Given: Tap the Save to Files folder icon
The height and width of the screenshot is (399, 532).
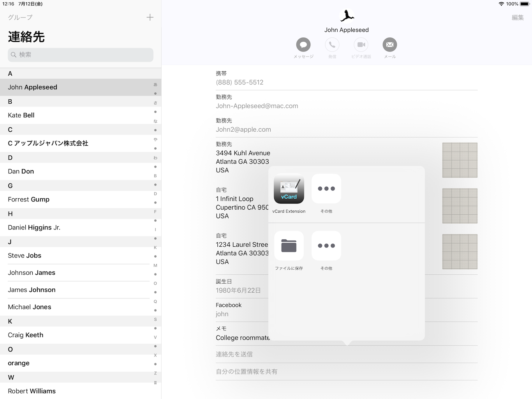Looking at the screenshot, I should coord(289,246).
